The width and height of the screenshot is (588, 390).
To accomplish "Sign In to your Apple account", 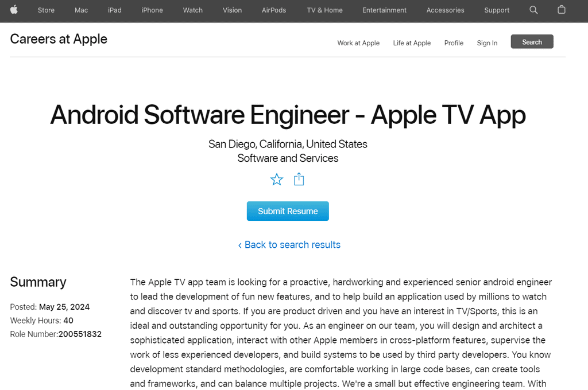I will [486, 42].
